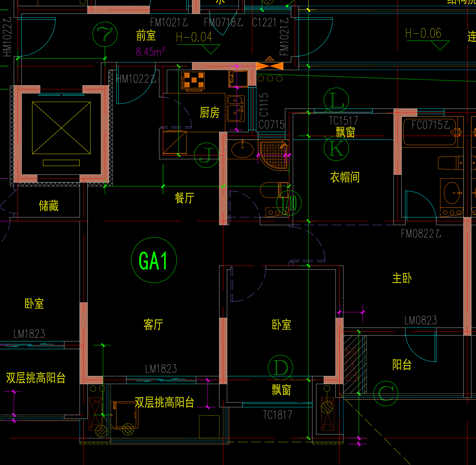
Task: Select the 储藏 room label
Action: [x=49, y=205]
